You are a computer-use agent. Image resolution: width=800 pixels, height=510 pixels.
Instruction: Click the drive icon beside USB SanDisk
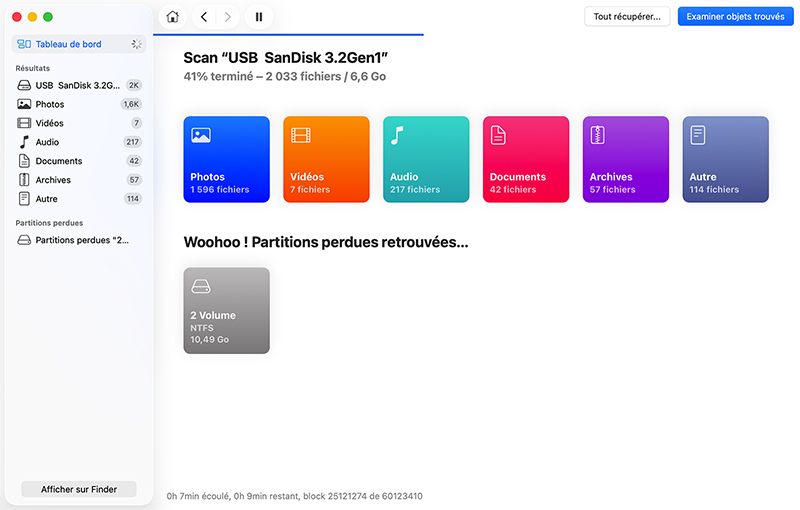tap(24, 85)
